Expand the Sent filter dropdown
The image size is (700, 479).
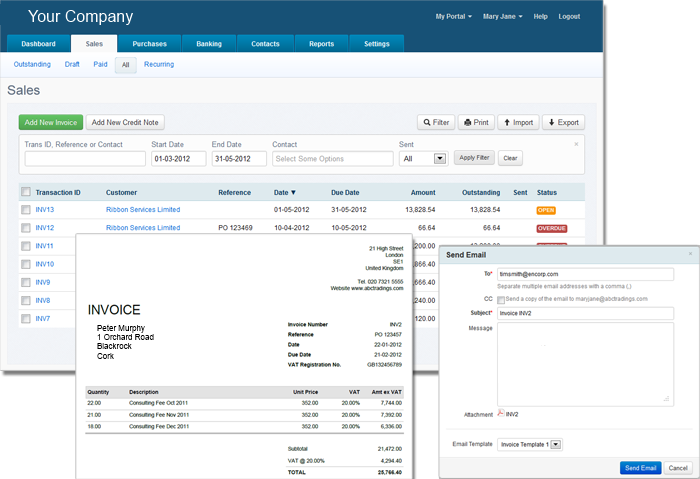point(440,158)
